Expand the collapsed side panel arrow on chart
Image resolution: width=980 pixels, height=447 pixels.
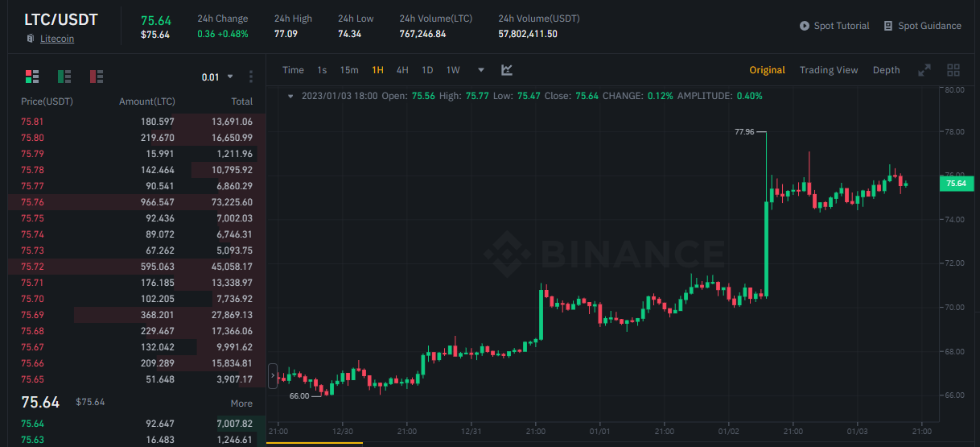point(273,375)
